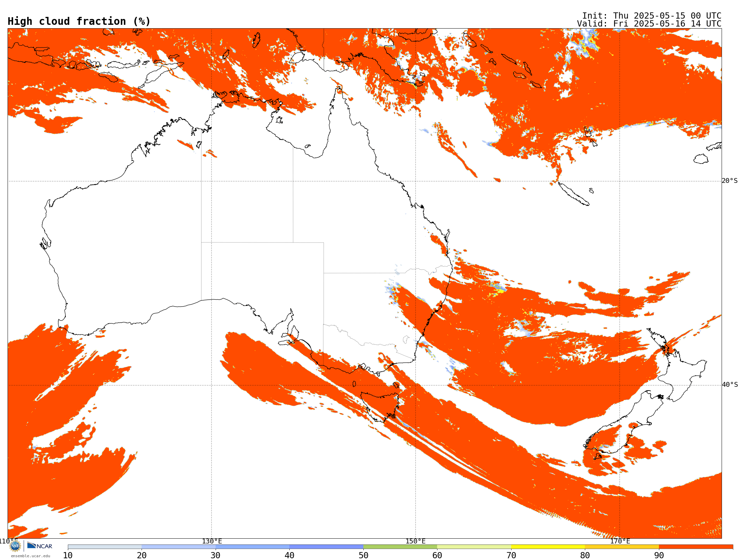This screenshot has width=744, height=560.
Task: Click the colorbar tick label 50
Action: click(363, 556)
